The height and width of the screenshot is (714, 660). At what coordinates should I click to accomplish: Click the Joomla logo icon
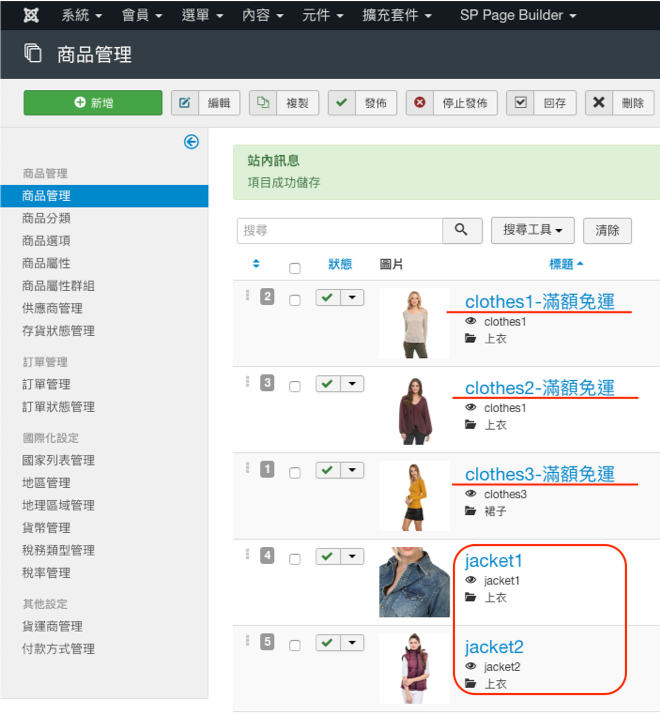click(x=31, y=16)
